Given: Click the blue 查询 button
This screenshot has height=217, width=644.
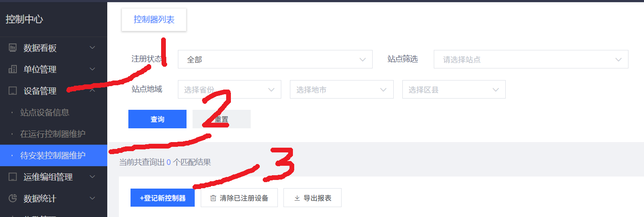Looking at the screenshot, I should (157, 119).
